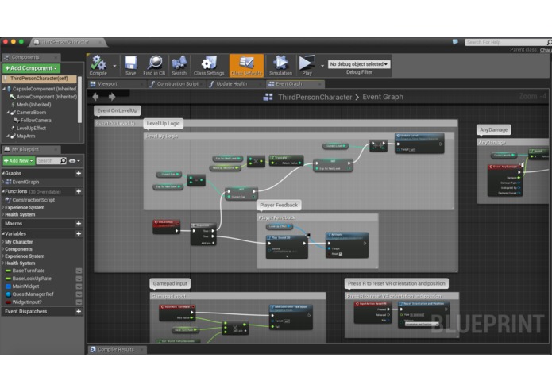This screenshot has width=552, height=392.
Task: Click the Add New button in My Blueprint
Action: click(x=18, y=160)
